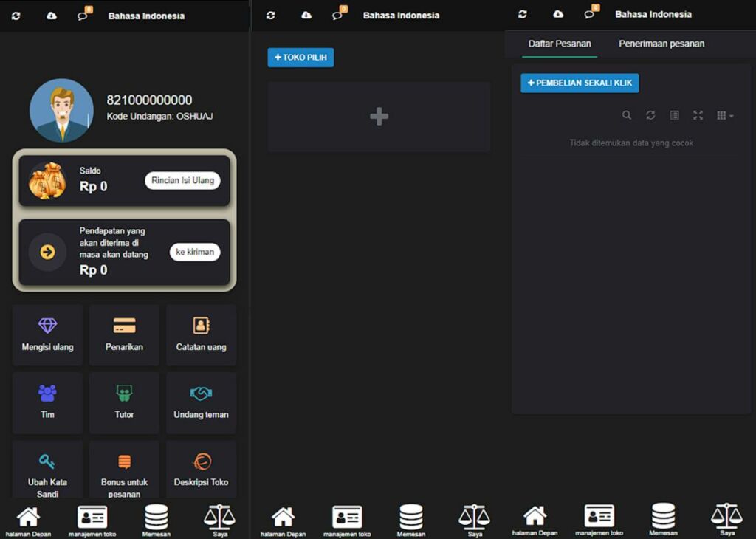Click the user avatar picture
Viewport: 756px width, 539px height.
(x=61, y=111)
